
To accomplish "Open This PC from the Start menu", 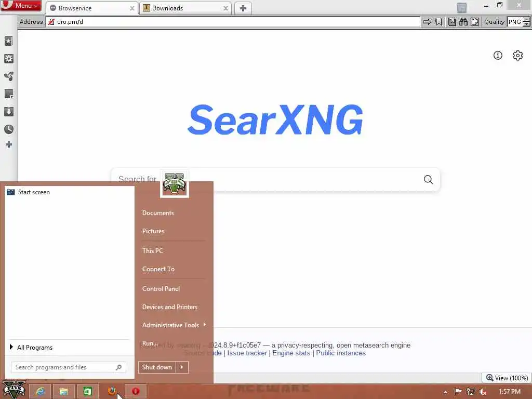I will point(152,251).
